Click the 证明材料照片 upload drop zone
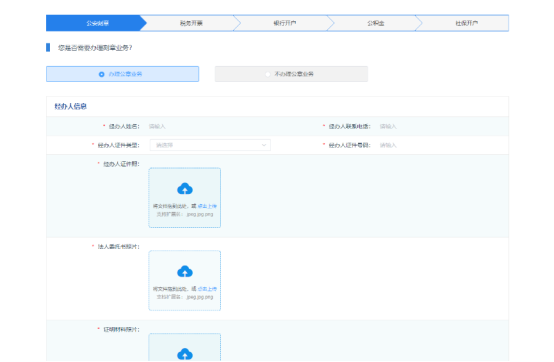 coord(185,347)
